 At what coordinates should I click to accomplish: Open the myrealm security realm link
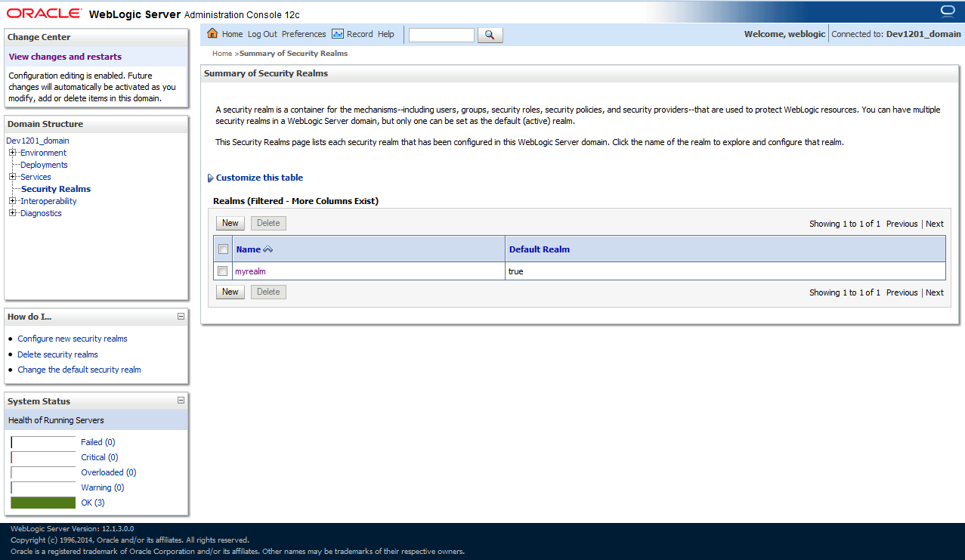point(250,271)
